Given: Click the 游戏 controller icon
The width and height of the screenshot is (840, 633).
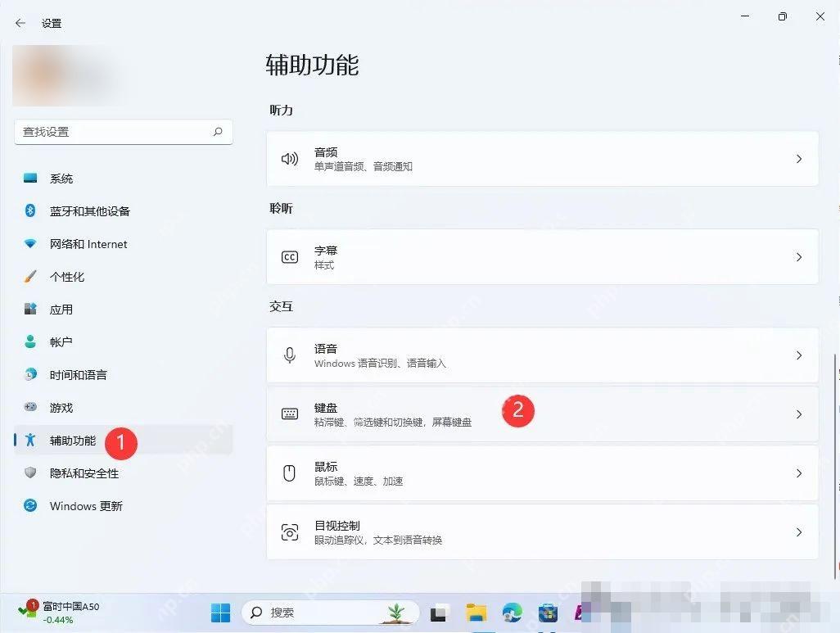Looking at the screenshot, I should (30, 407).
